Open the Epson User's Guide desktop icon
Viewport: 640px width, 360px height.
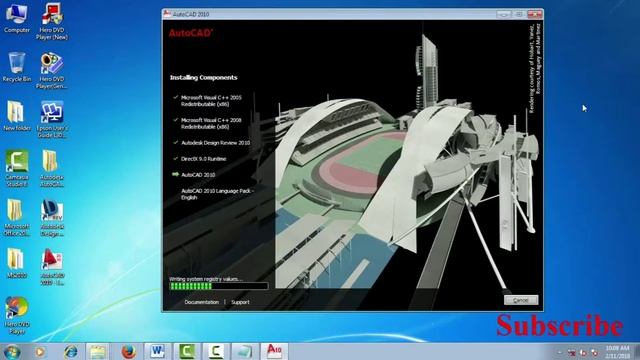click(52, 119)
